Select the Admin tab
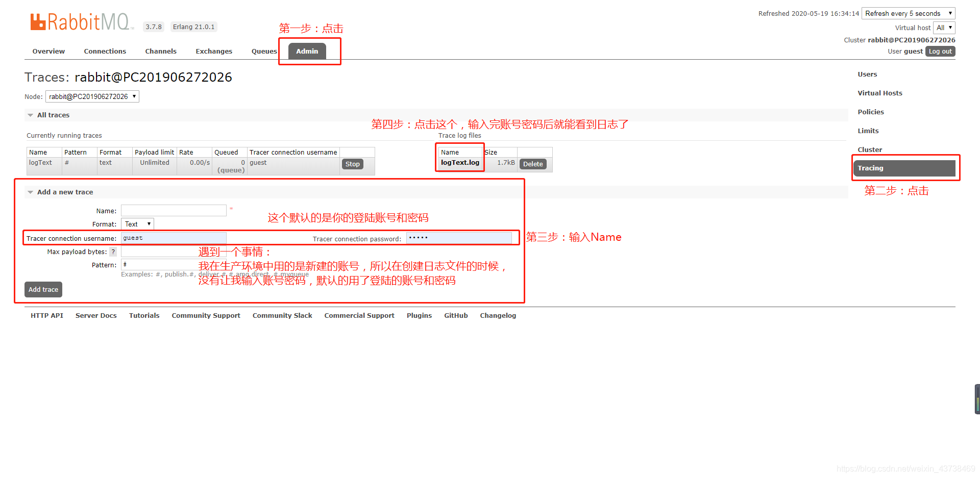Viewport: 980px width, 478px height. pyautogui.click(x=307, y=51)
